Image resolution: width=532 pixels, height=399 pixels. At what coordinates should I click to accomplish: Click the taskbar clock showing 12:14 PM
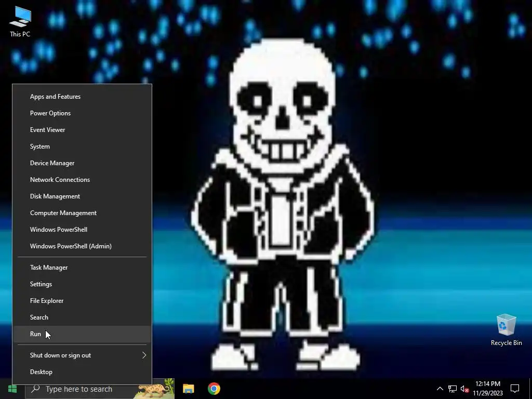(488, 389)
